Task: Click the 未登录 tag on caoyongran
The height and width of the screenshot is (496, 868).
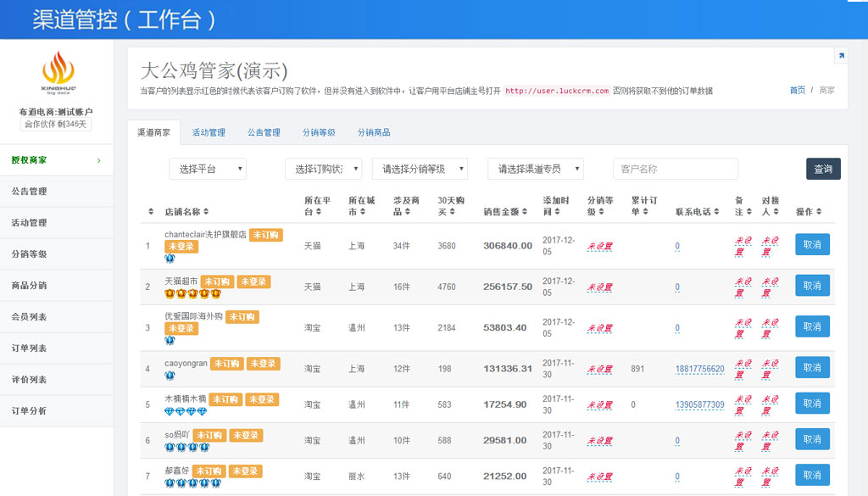Action: tap(263, 364)
